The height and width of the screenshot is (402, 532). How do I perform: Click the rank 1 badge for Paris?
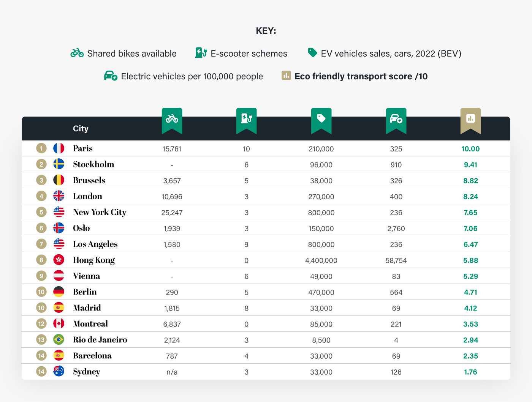41,148
